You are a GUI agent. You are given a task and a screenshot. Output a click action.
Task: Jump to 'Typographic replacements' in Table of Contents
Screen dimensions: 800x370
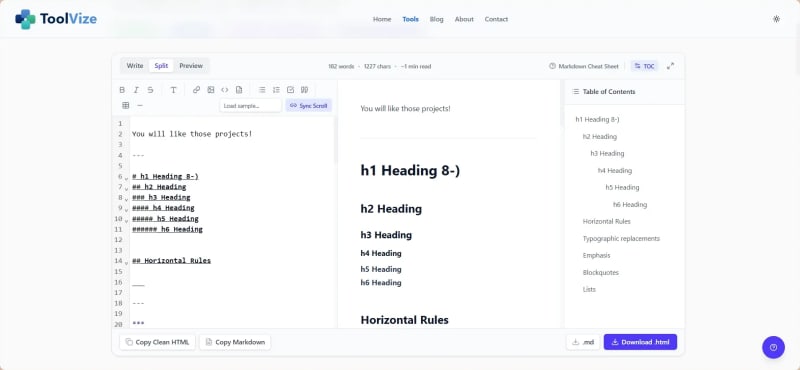click(621, 238)
